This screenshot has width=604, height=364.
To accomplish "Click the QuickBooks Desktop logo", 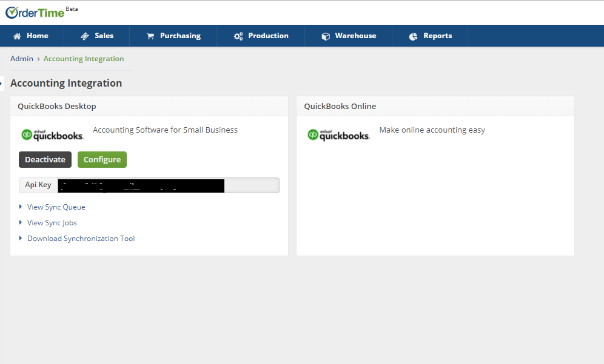I will pos(52,135).
